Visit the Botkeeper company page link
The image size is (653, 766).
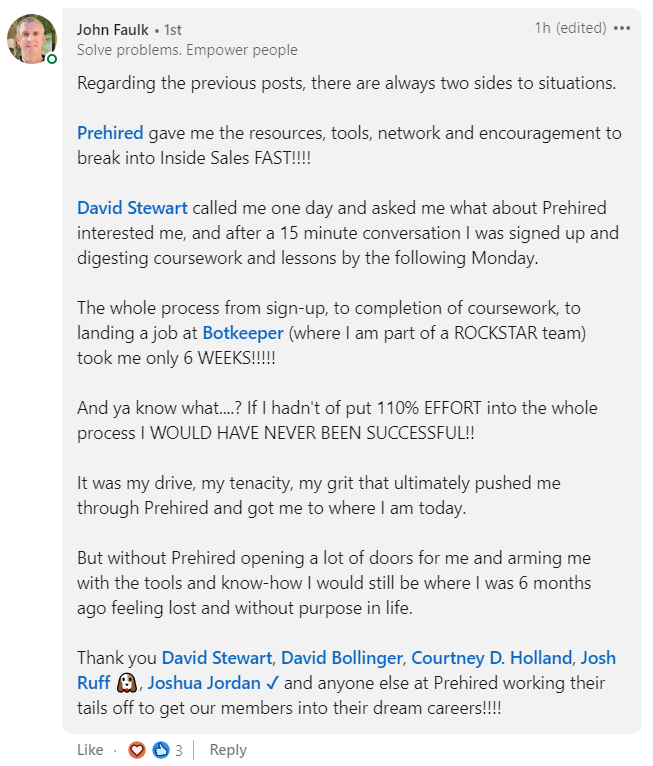[x=243, y=333]
